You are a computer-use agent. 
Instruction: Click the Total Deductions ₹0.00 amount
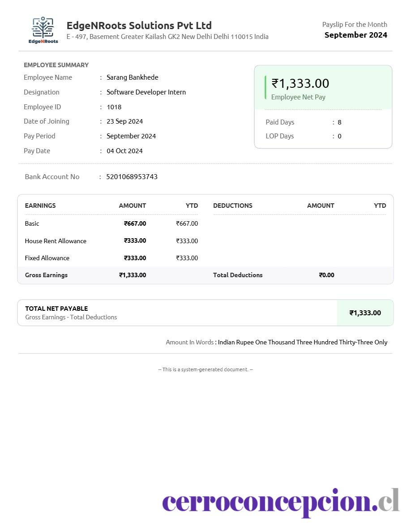pyautogui.click(x=326, y=275)
